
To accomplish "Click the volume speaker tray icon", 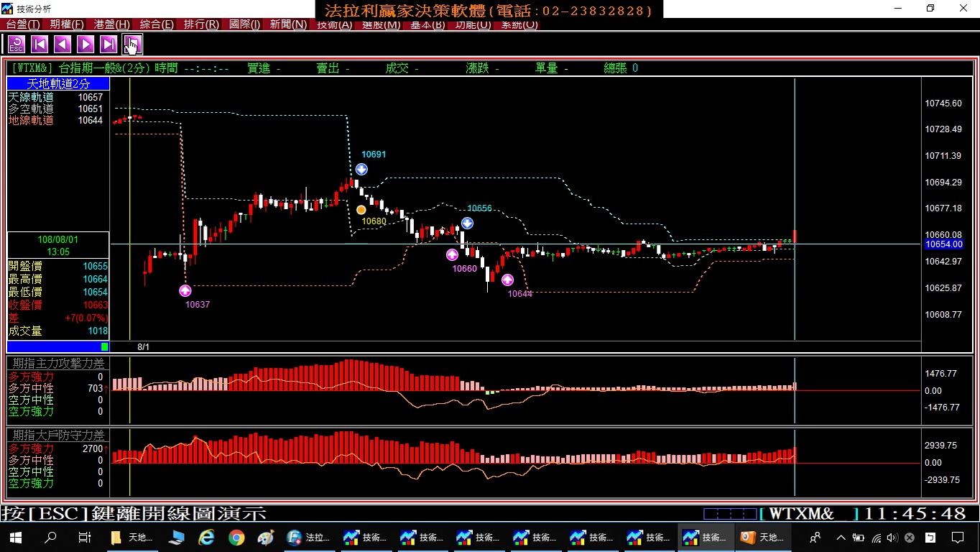I will 892,537.
